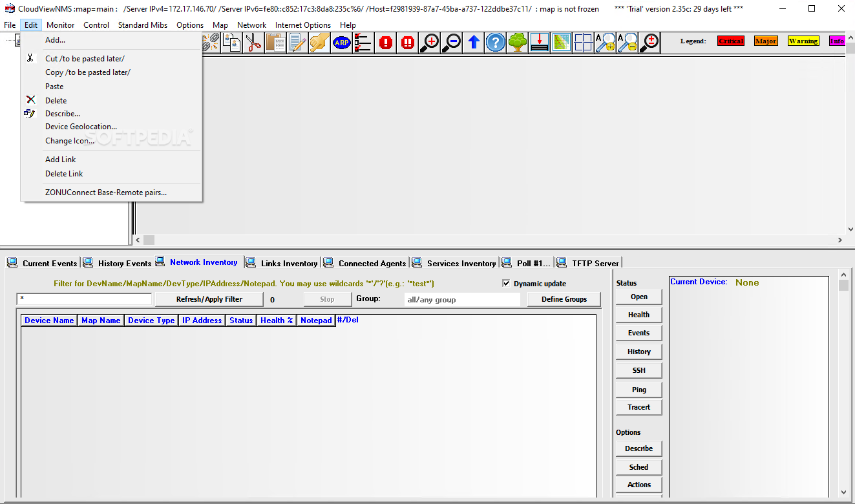
Task: Open the Poll #1... tab
Action: click(x=527, y=262)
